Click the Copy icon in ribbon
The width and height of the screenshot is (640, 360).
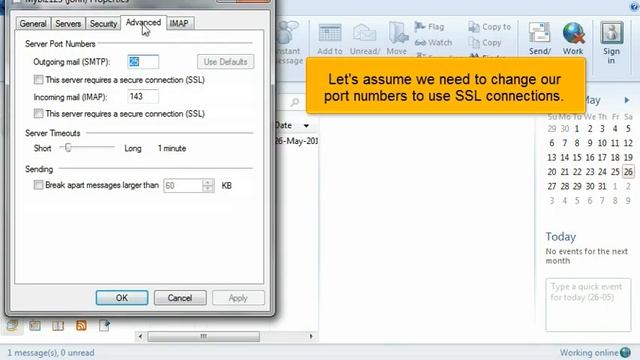473,42
